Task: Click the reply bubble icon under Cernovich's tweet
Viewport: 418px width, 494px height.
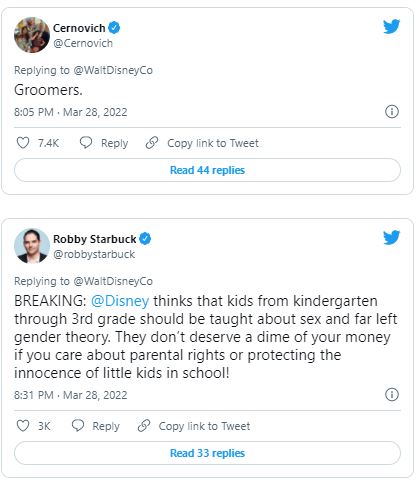Action: coord(86,143)
